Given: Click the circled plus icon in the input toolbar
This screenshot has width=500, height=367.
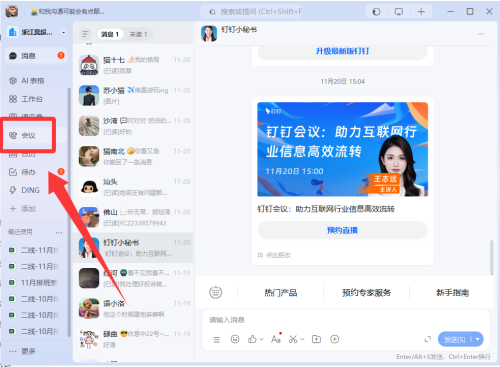Looking at the screenshot, I should coord(335,339).
